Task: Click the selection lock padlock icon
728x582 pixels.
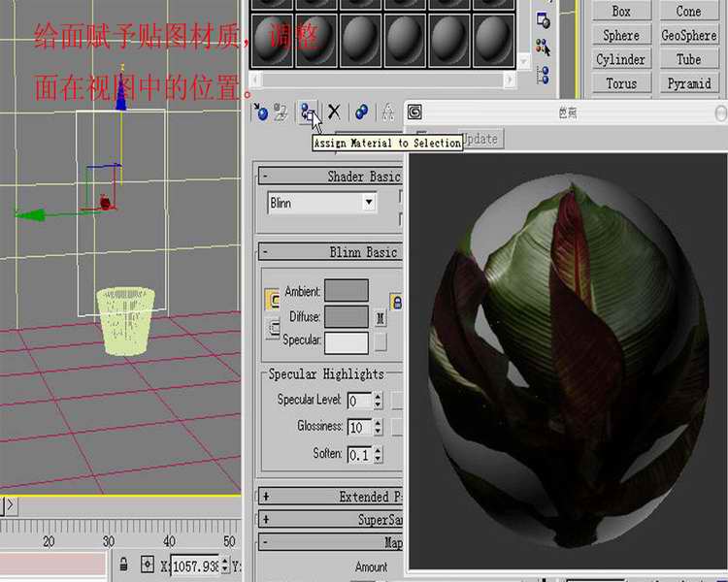Action: coord(123,564)
